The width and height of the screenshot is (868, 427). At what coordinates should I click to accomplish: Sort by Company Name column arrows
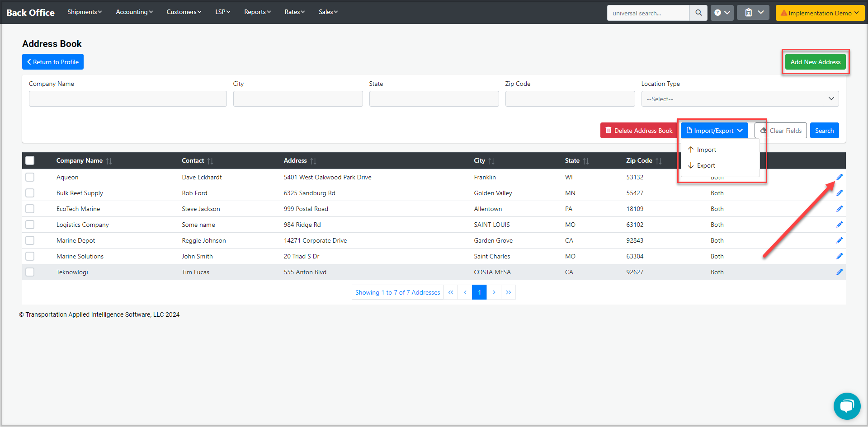(x=109, y=161)
